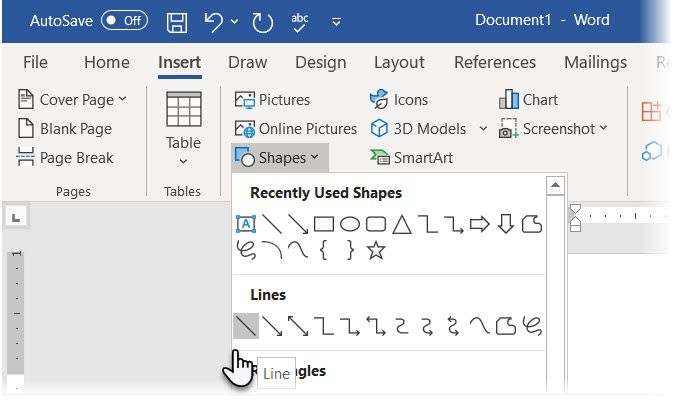
Task: Select the Text Box shape icon
Action: pyautogui.click(x=246, y=224)
